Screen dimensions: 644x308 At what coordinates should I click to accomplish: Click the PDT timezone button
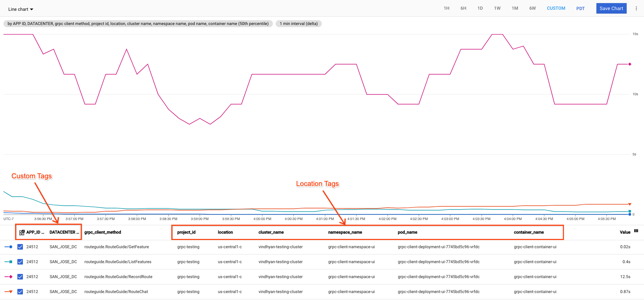point(580,8)
